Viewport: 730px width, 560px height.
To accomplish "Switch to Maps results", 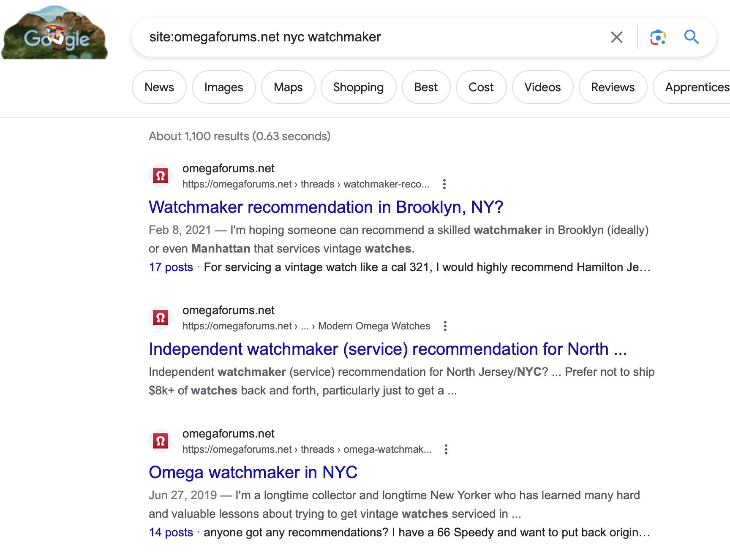I will (288, 87).
